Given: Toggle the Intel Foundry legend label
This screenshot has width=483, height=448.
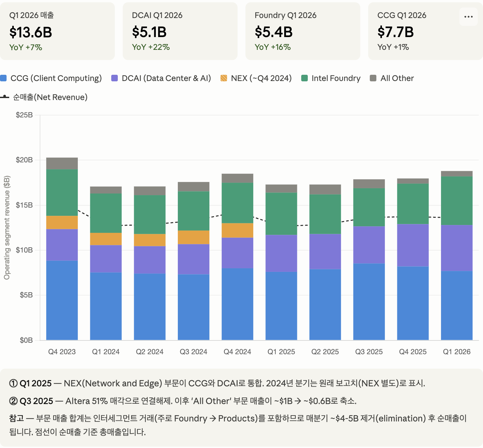Looking at the screenshot, I should (x=336, y=78).
